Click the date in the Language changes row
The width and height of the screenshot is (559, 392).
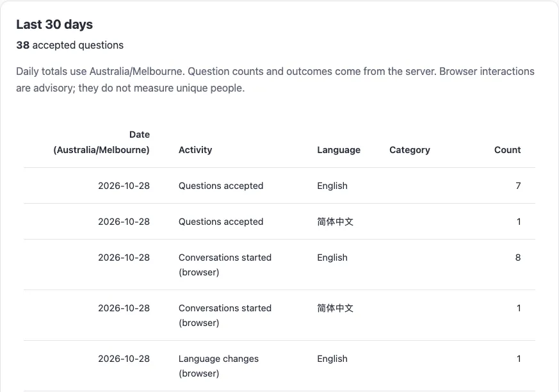tap(124, 359)
